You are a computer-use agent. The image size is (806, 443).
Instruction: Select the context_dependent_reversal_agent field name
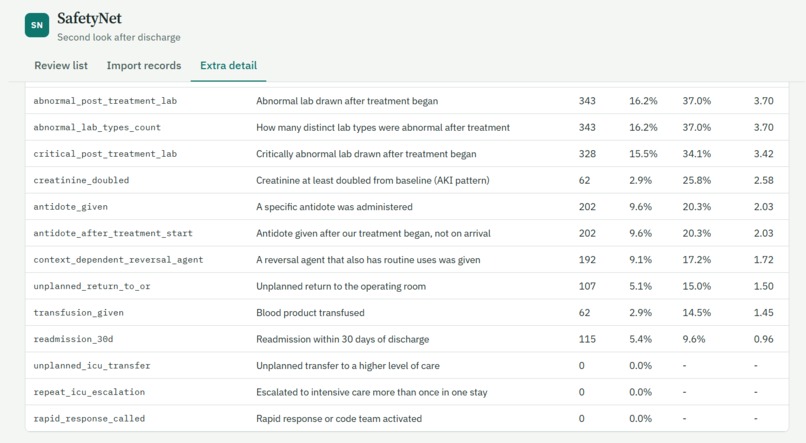118,260
